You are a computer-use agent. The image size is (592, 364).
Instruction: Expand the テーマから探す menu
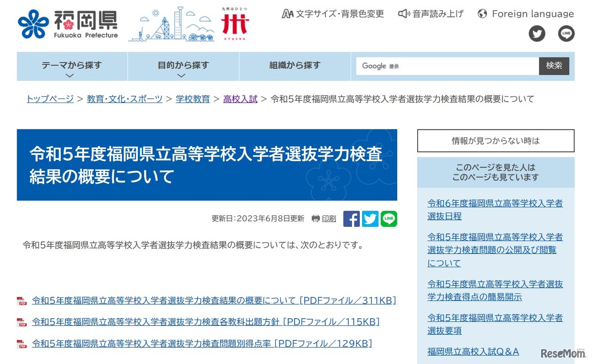point(71,66)
